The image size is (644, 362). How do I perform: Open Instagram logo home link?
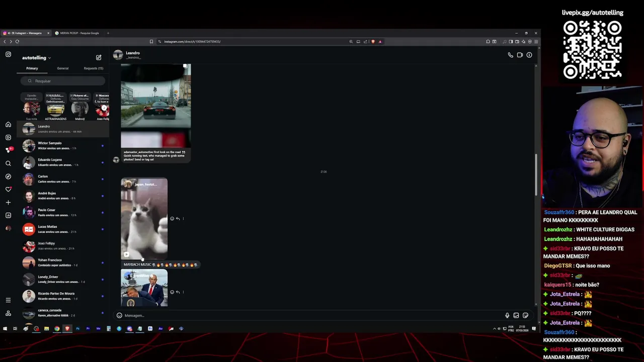coord(8,54)
